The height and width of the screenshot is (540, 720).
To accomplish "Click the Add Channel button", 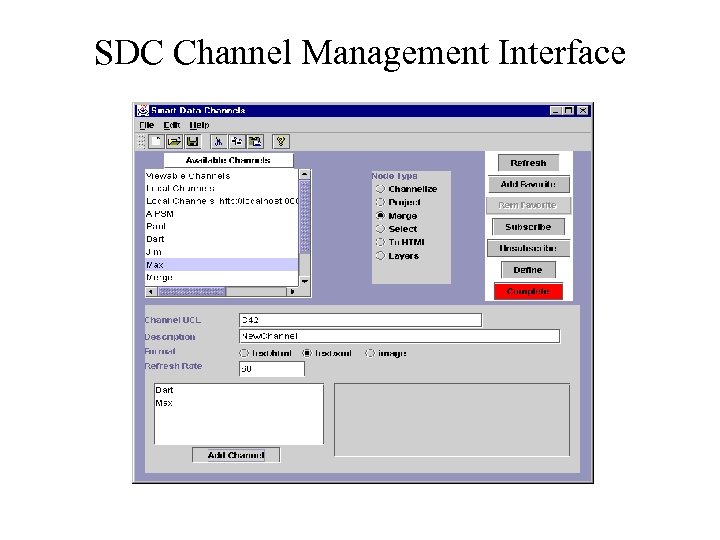I will (x=236, y=455).
